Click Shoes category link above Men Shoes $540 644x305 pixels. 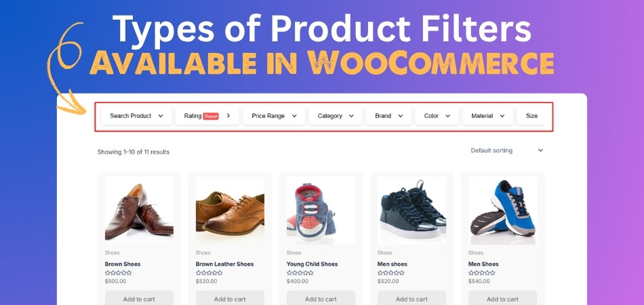pyautogui.click(x=476, y=253)
